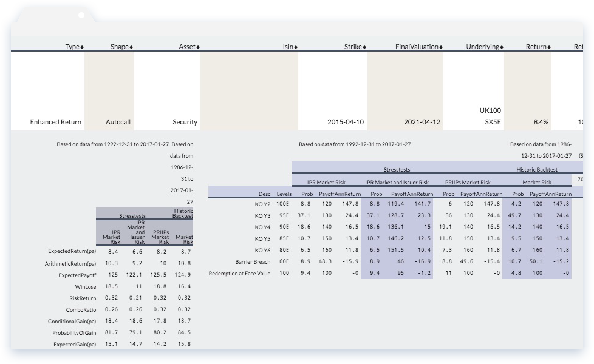Select the RiskReturn row label

(83, 298)
